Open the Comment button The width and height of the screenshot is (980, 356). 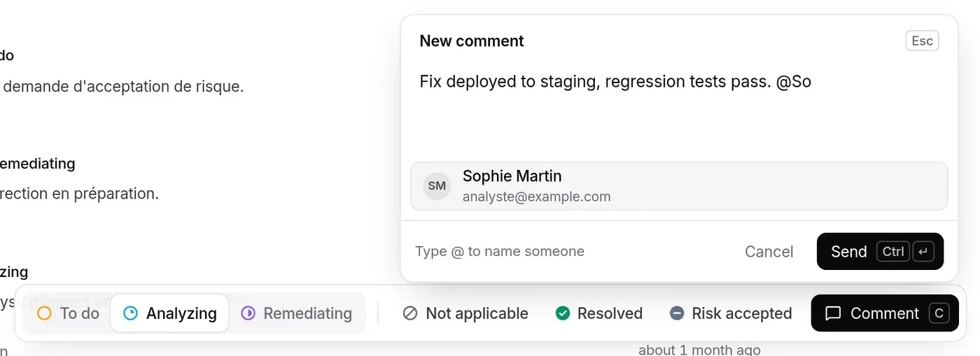(885, 313)
